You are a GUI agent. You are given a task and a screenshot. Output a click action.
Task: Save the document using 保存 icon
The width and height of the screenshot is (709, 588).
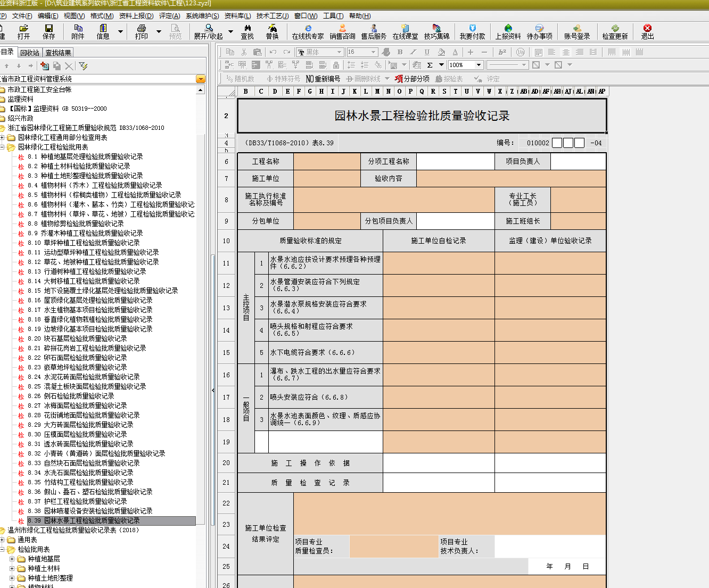pos(48,32)
